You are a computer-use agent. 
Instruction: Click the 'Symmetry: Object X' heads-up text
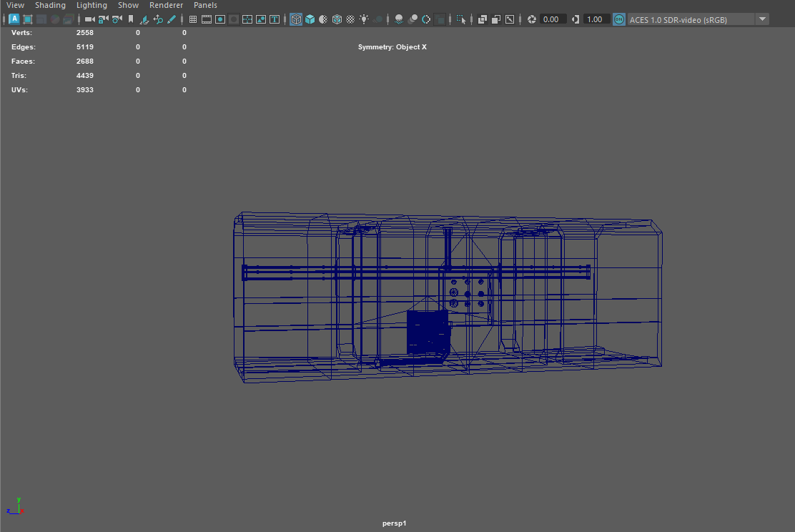tap(392, 46)
